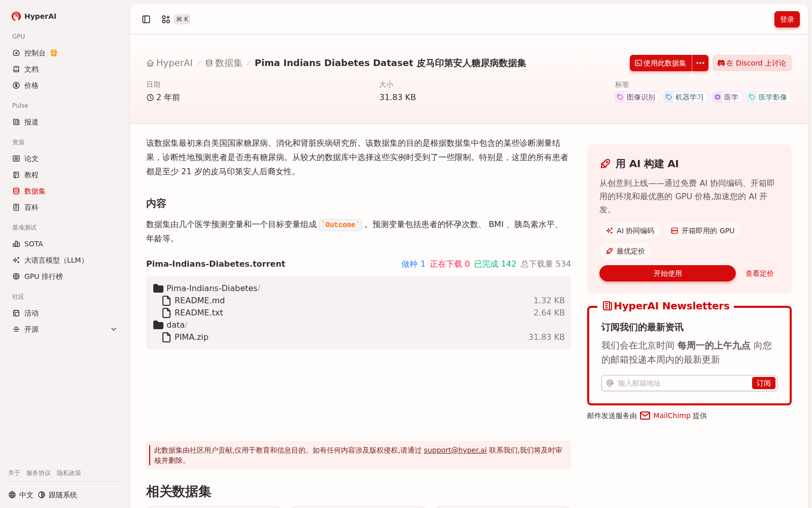Click HyperAI breadcrumb home link
The width and height of the screenshot is (812, 508).
click(x=170, y=63)
